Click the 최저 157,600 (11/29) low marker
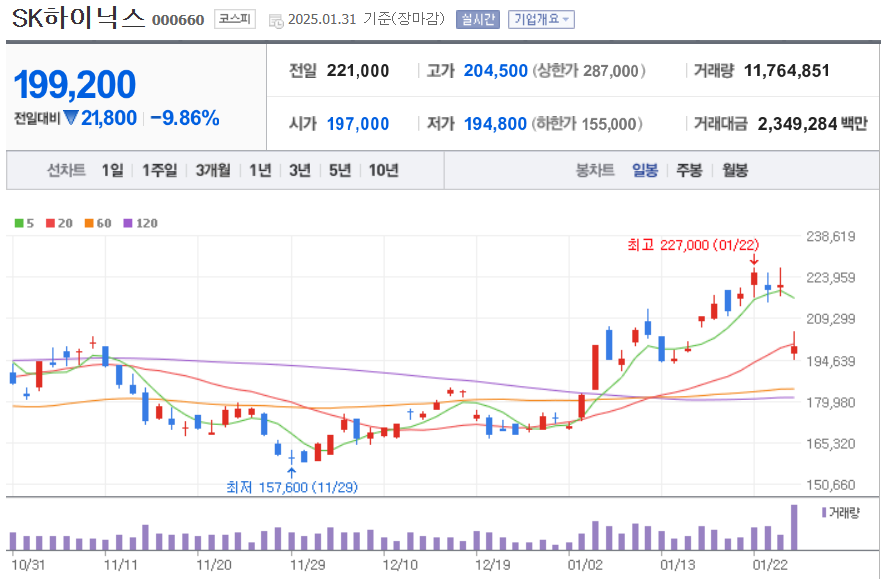Viewport: 881px width, 579px height. click(x=292, y=487)
